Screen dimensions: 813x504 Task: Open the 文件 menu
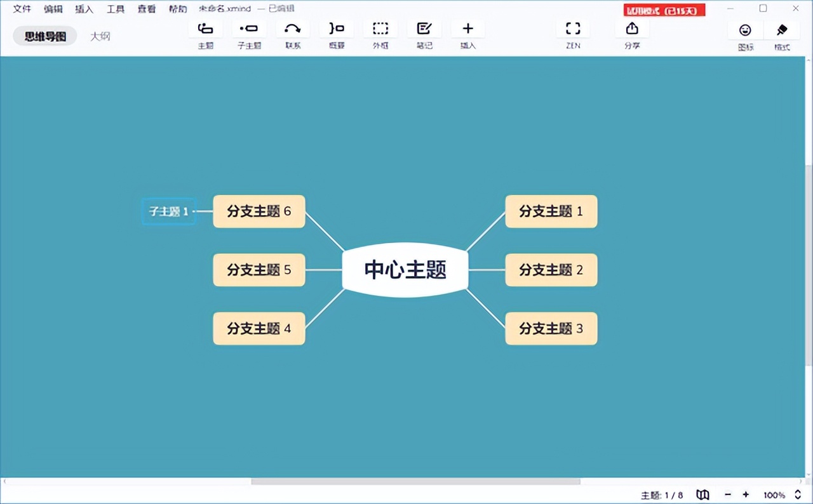22,9
